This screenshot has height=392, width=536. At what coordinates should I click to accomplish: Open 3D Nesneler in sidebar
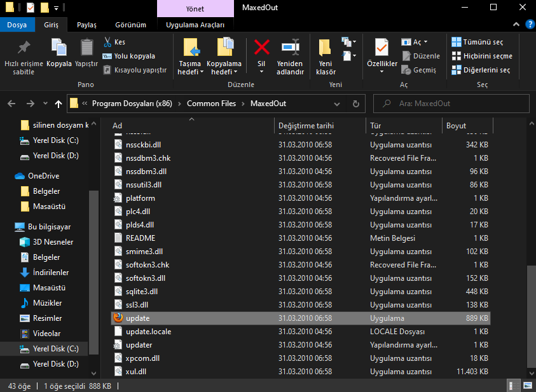(x=46, y=242)
